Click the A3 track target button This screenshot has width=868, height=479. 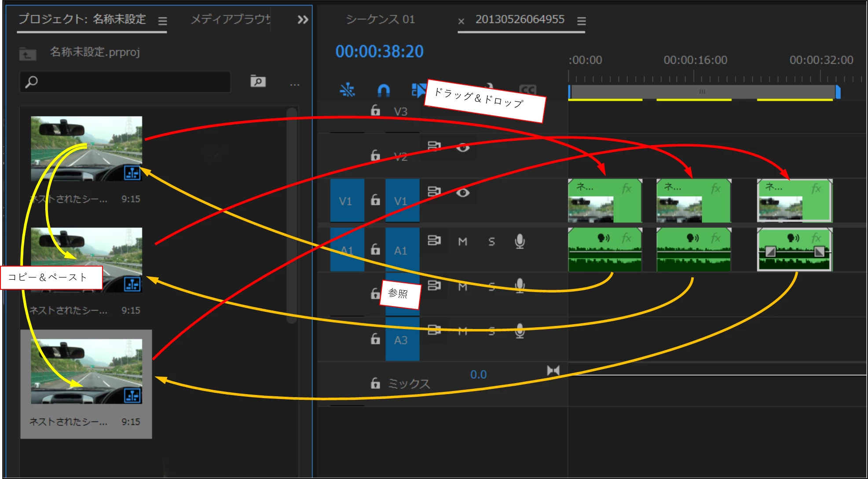(x=402, y=340)
